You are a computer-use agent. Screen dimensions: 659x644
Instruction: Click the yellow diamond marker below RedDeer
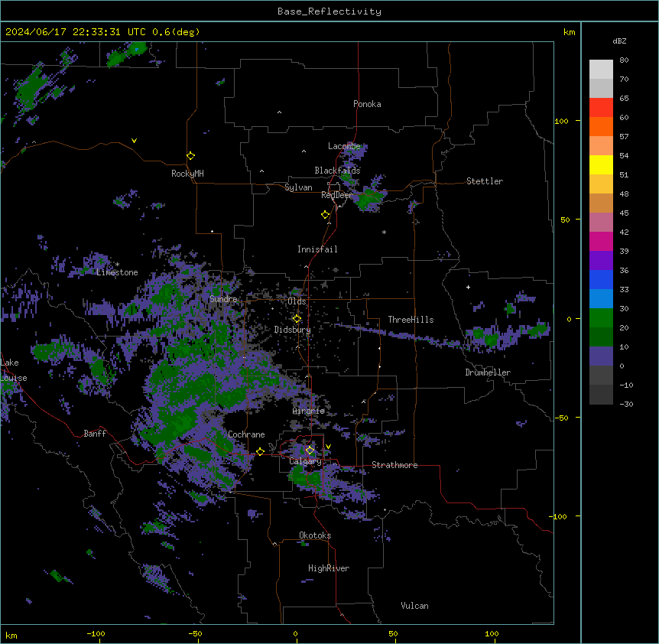click(326, 215)
